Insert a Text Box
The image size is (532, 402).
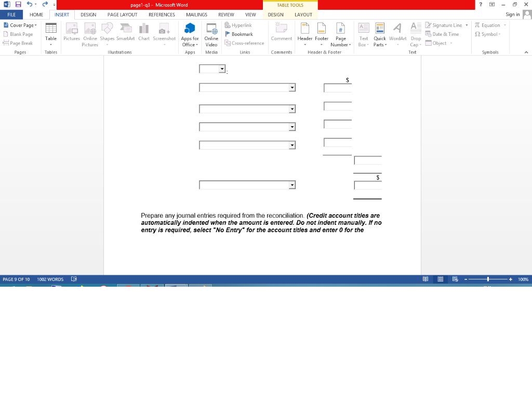point(363,35)
